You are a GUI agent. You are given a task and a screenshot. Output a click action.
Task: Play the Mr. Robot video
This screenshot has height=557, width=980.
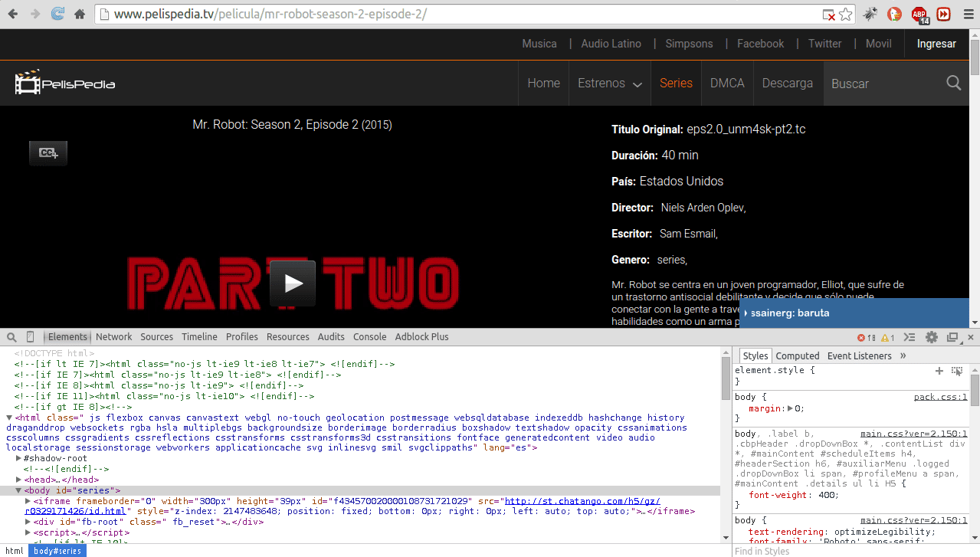(293, 283)
